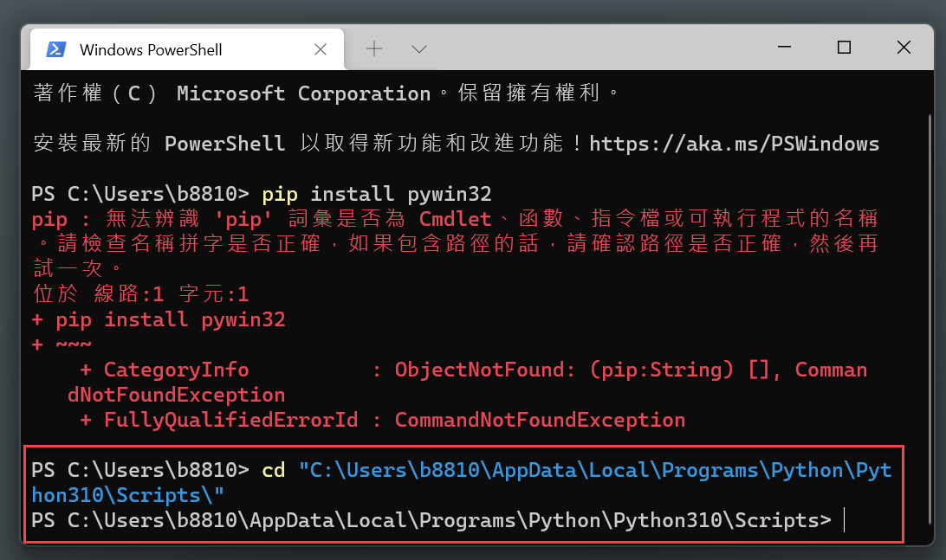The image size is (946, 560).
Task: Click the FullyQualifiedErrorId CommandNotFoundException text
Action: [383, 420]
